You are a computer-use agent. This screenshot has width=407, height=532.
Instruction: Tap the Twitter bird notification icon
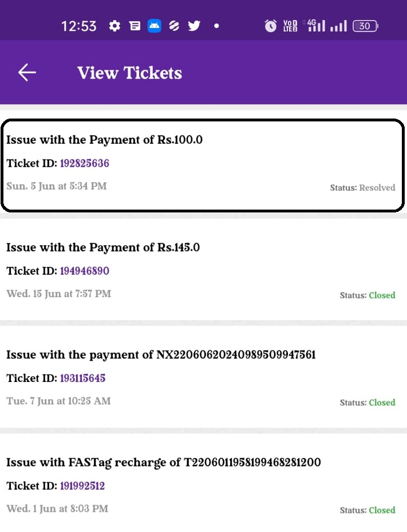click(x=194, y=26)
